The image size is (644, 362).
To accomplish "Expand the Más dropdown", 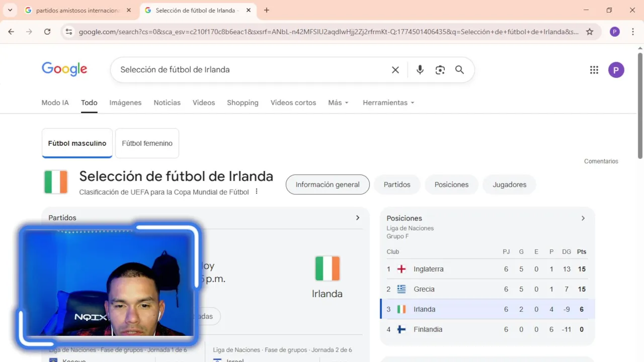I will 338,103.
